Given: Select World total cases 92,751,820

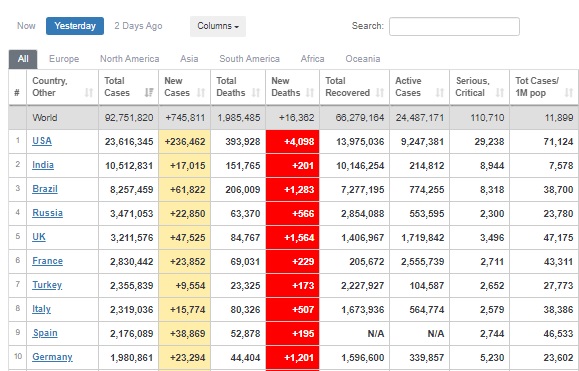Looking at the screenshot, I should (129, 118).
